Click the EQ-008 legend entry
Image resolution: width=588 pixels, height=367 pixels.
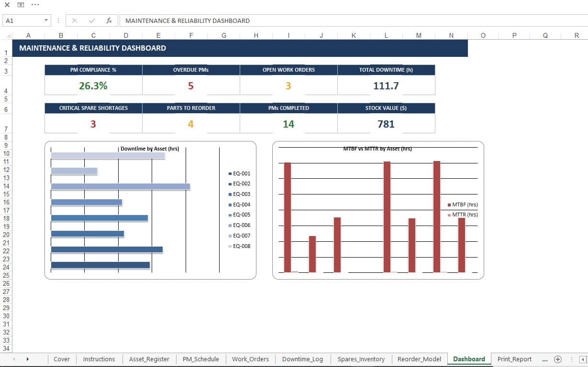pyautogui.click(x=239, y=246)
